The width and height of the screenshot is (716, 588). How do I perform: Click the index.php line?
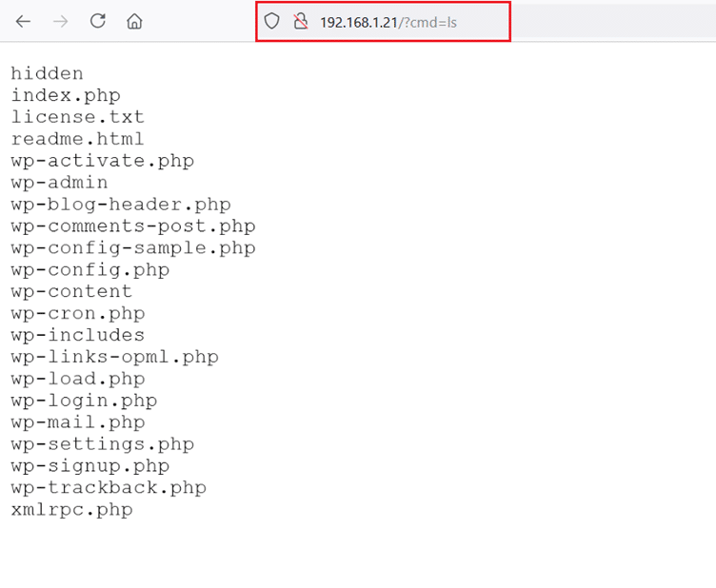(x=66, y=95)
